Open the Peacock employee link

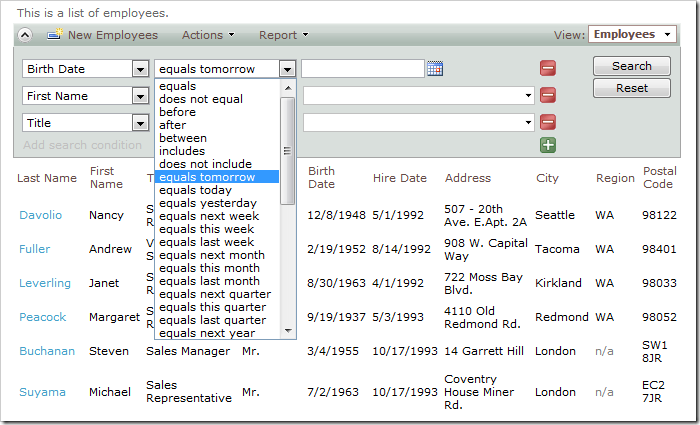(42, 317)
